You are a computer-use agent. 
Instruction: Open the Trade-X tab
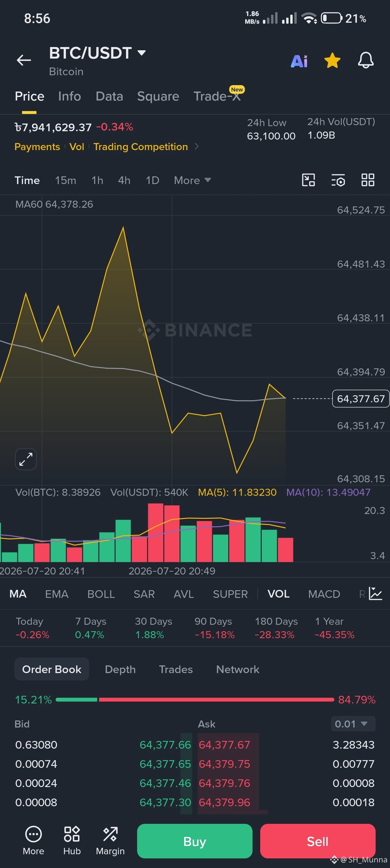click(x=217, y=96)
